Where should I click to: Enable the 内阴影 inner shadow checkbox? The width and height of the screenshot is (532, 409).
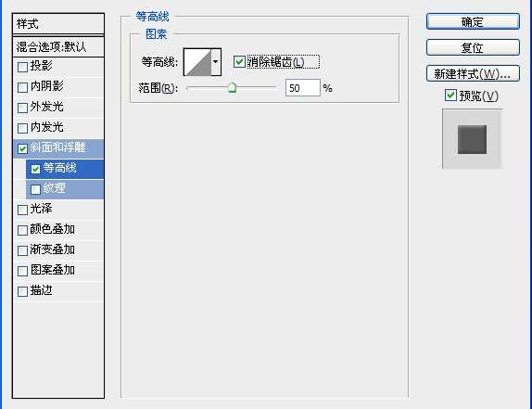tap(22, 87)
